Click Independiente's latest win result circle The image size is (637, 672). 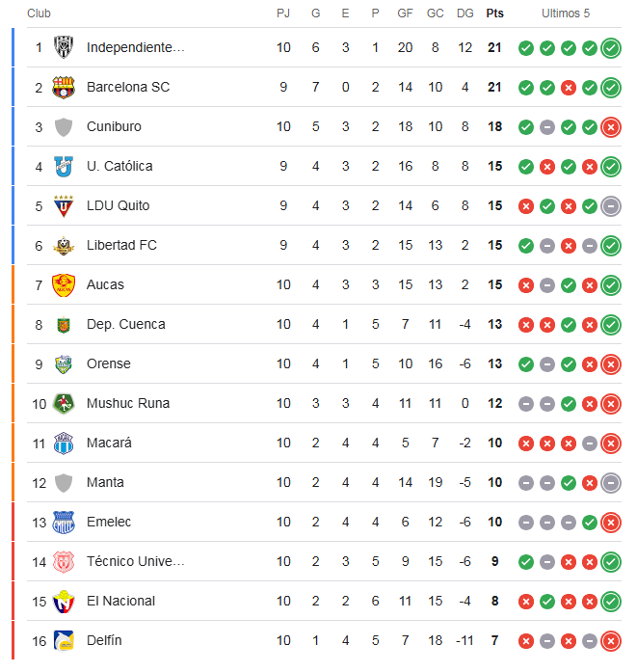pos(610,48)
